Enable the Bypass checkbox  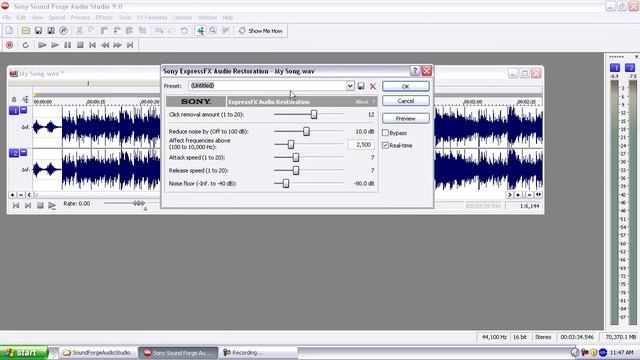385,133
